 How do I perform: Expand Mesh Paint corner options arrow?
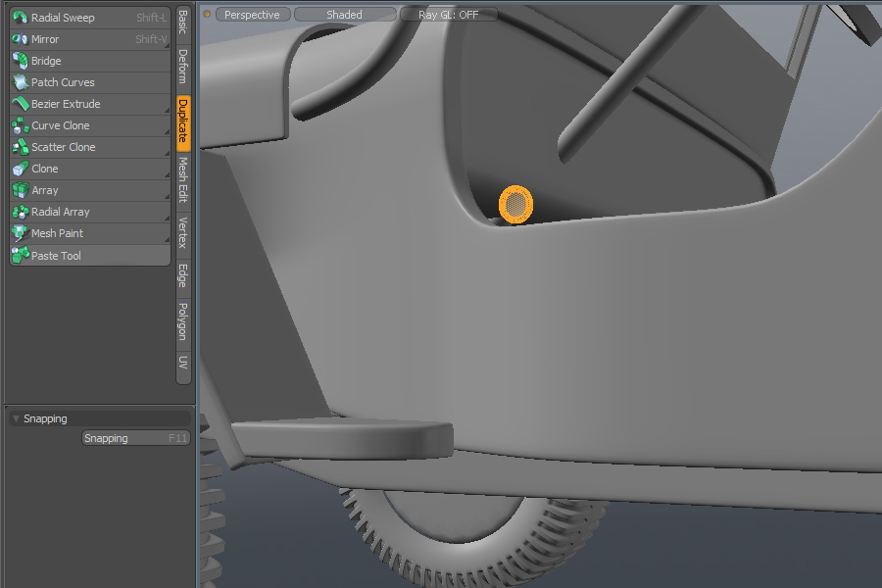pyautogui.click(x=167, y=240)
